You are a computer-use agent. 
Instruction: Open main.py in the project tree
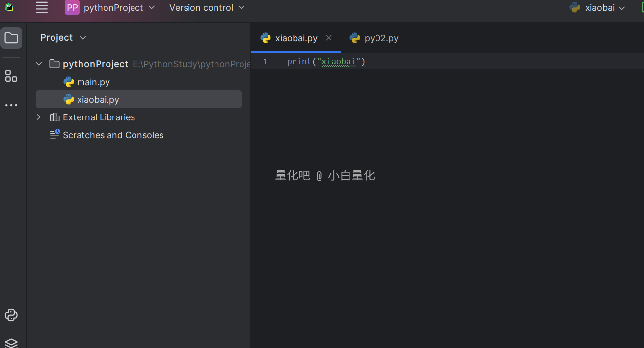(x=93, y=82)
